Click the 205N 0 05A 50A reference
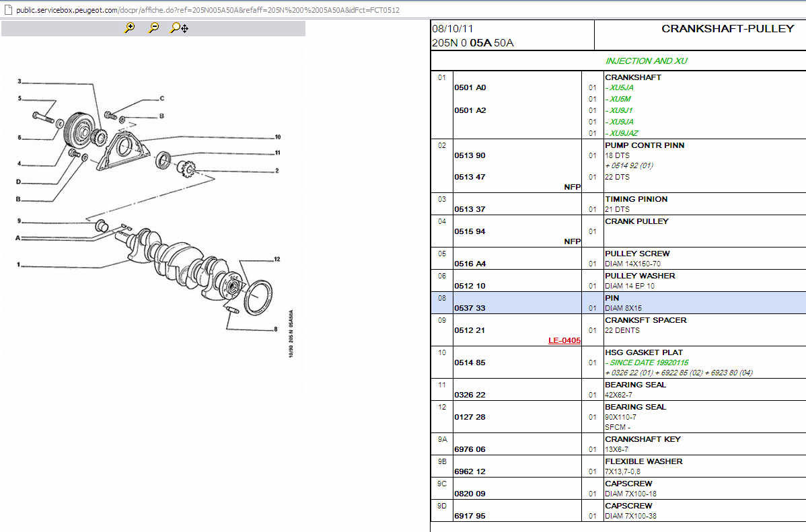Viewport: 806px width, 532px height. point(473,42)
